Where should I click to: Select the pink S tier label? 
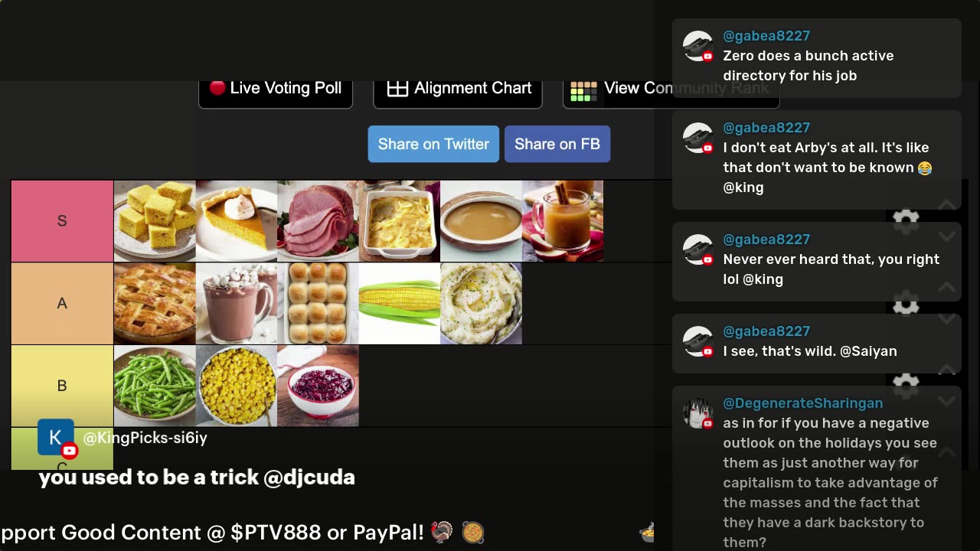point(62,221)
